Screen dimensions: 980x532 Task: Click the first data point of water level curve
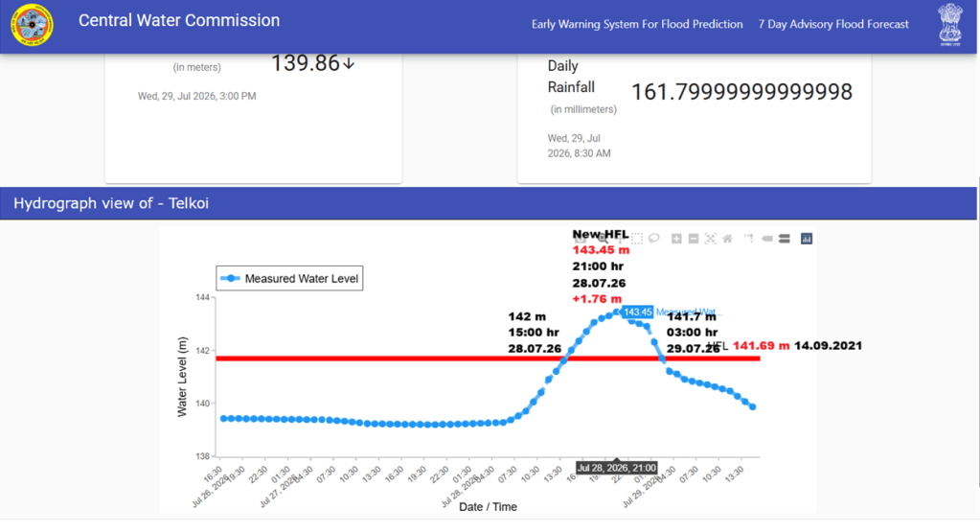coord(224,418)
